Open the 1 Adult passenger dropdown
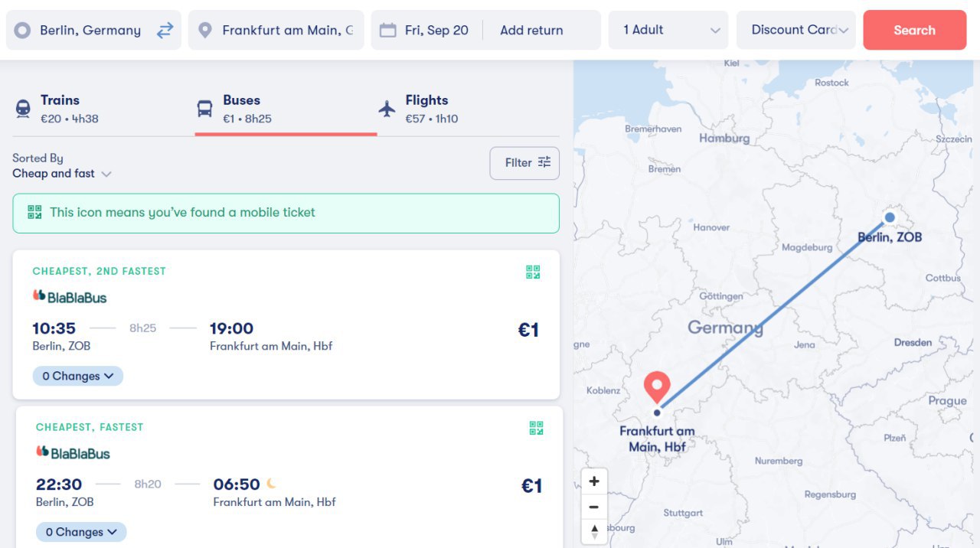Image resolution: width=980 pixels, height=548 pixels. 668,30
